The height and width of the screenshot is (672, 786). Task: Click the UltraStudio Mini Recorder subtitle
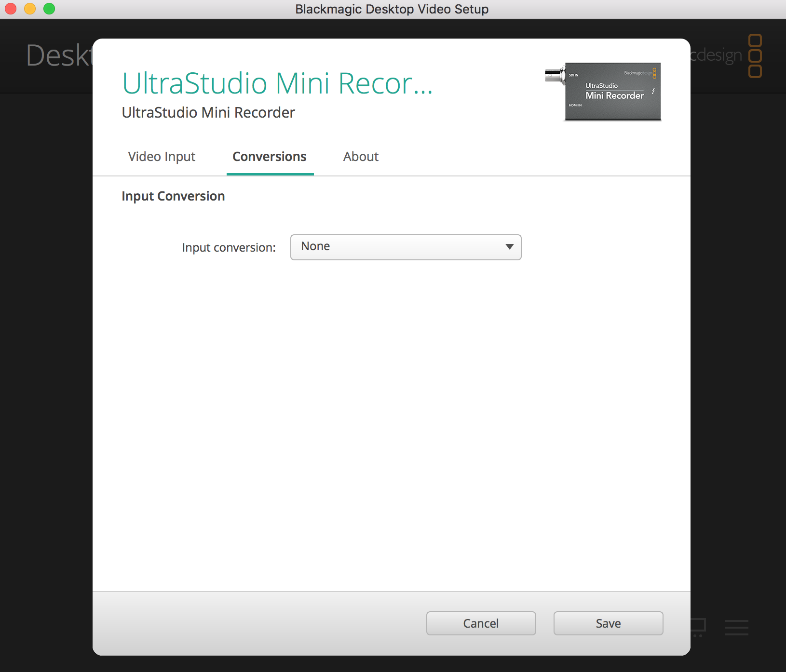(x=208, y=112)
